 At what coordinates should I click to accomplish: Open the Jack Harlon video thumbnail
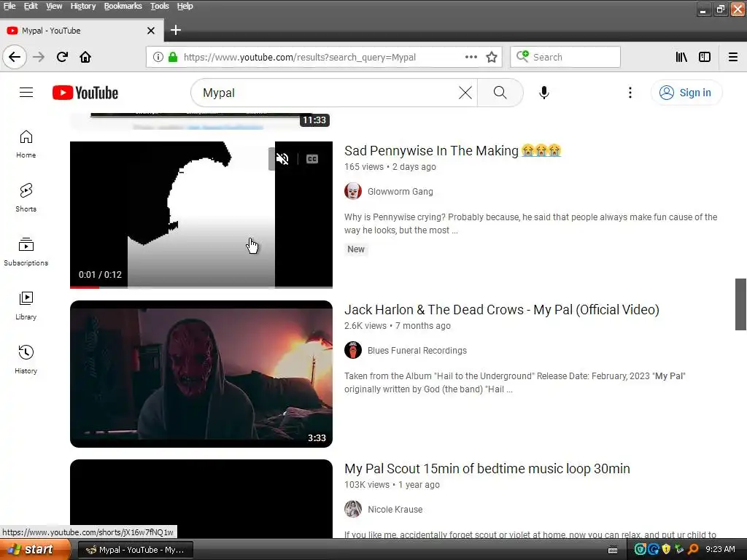pos(201,374)
